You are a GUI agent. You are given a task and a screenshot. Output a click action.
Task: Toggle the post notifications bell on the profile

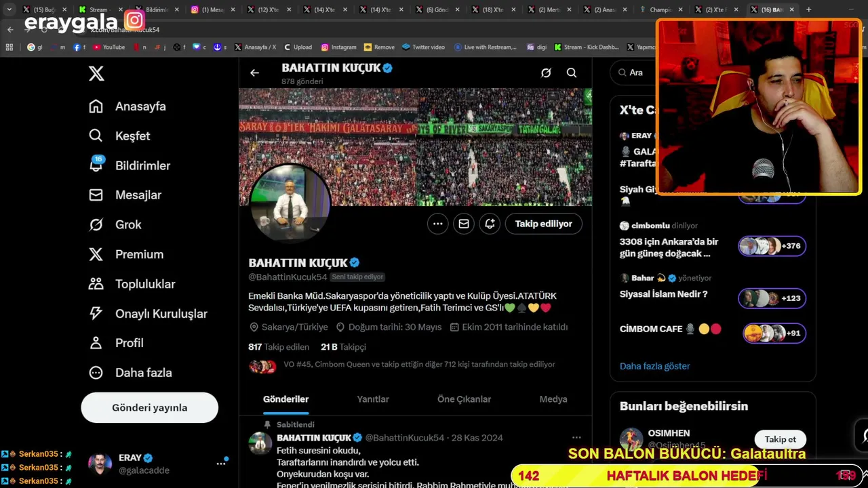490,224
